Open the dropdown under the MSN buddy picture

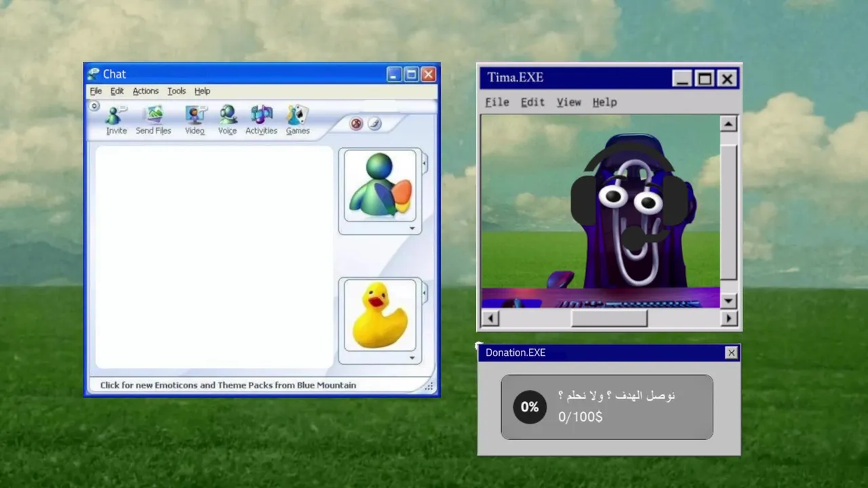click(x=412, y=228)
